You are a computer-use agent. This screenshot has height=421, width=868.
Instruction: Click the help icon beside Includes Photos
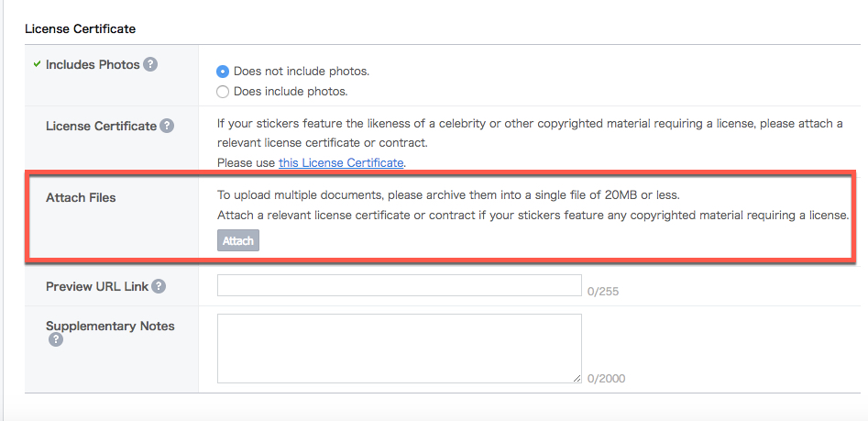click(x=150, y=64)
